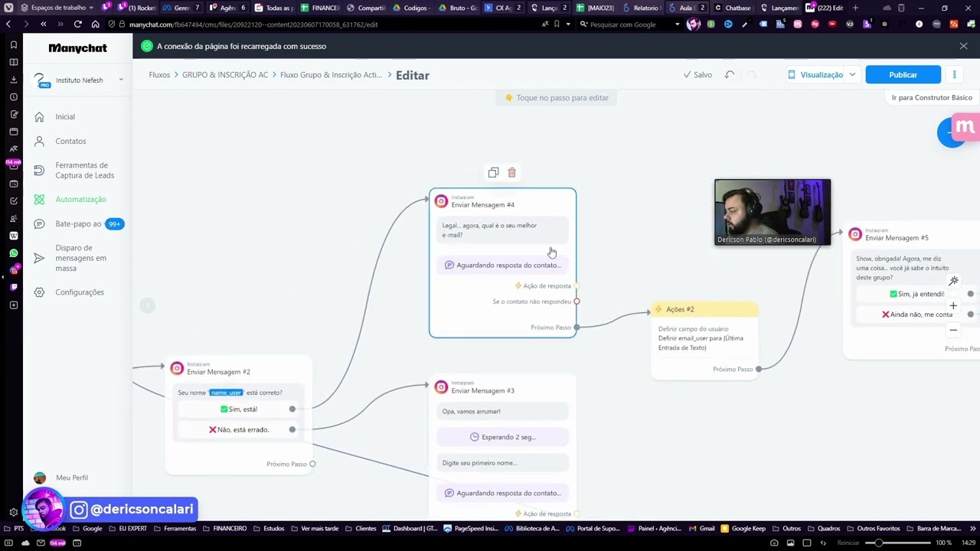Click the Publicar button
The height and width of the screenshot is (551, 980).
903,75
